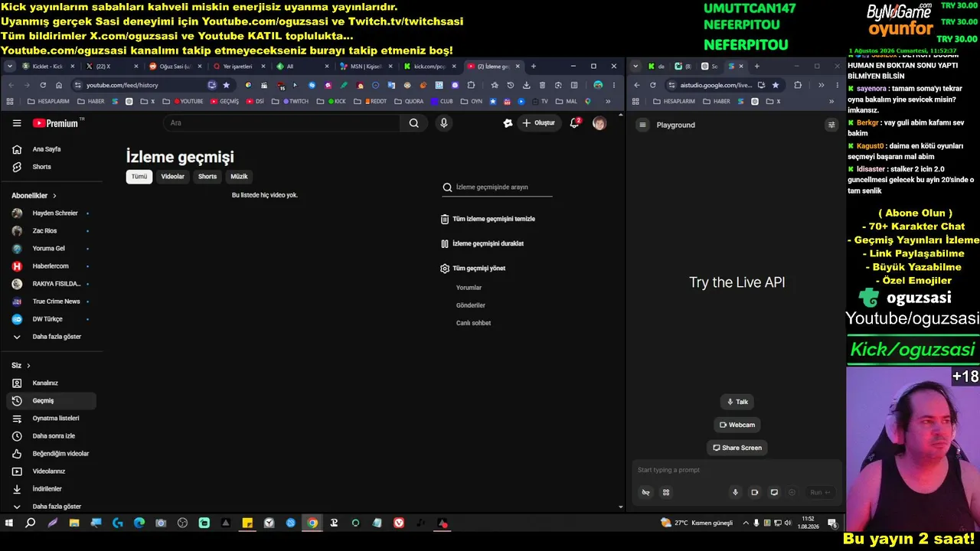Screen dimensions: 980x551
Task: Open the Gönderiler history link
Action: tap(471, 305)
